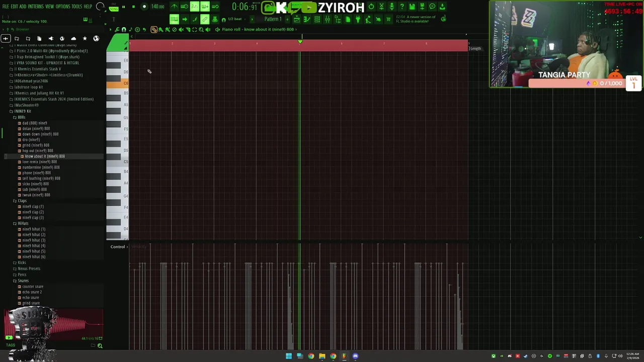This screenshot has height=362, width=644.
Task: Open the EDIT menu
Action: click(15, 7)
